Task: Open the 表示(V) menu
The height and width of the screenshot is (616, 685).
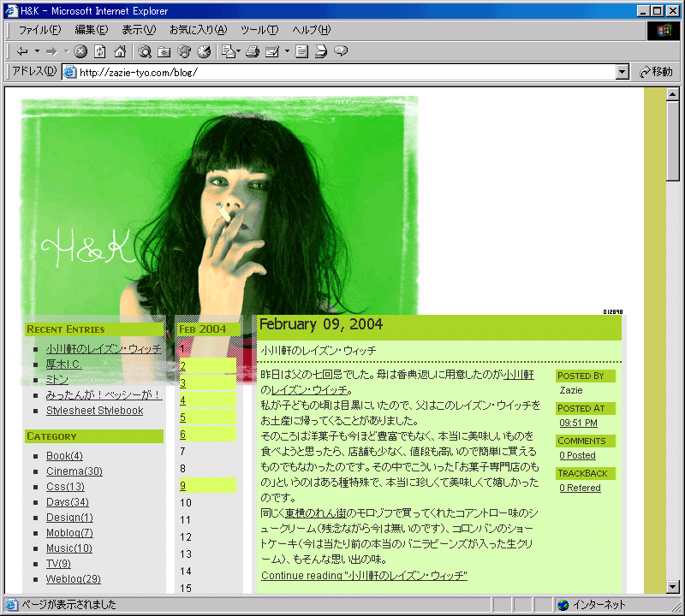Action: point(139,30)
